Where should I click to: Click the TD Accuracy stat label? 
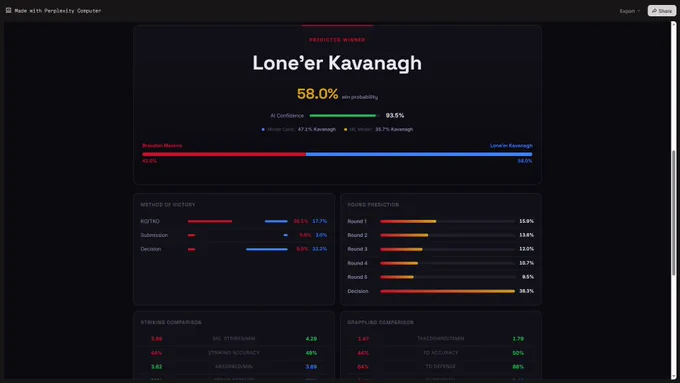point(441,353)
